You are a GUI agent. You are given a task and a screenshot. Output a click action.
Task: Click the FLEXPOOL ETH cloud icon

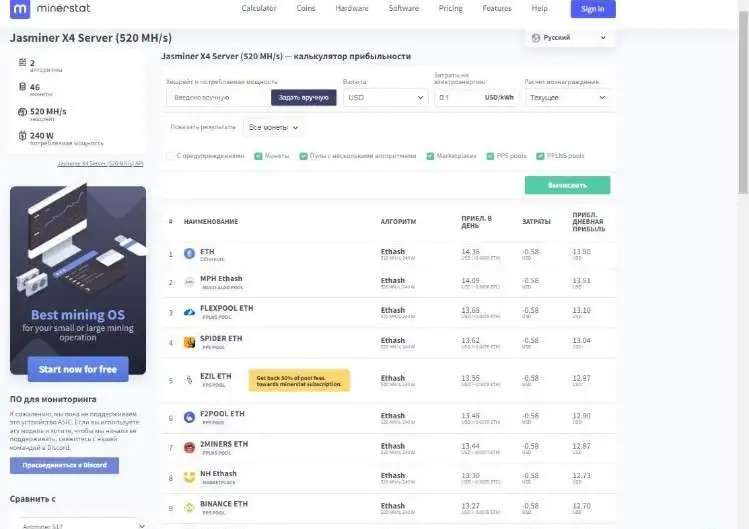[190, 313]
